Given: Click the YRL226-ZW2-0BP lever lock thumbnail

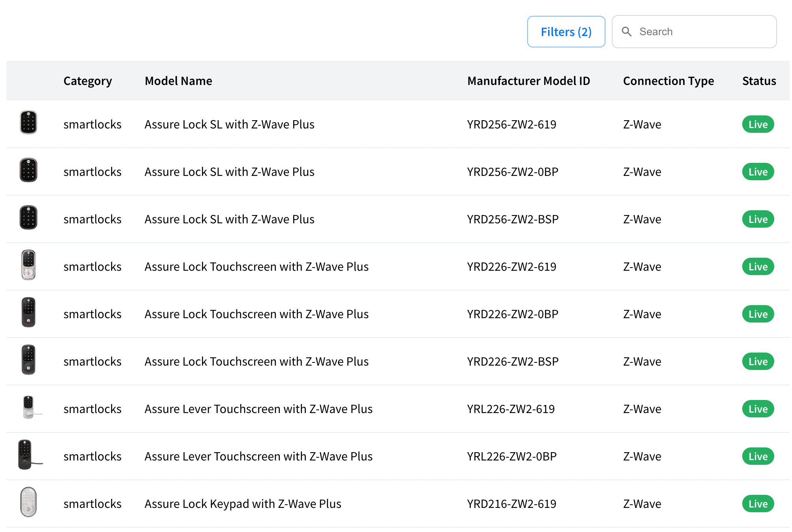Looking at the screenshot, I should (30, 455).
